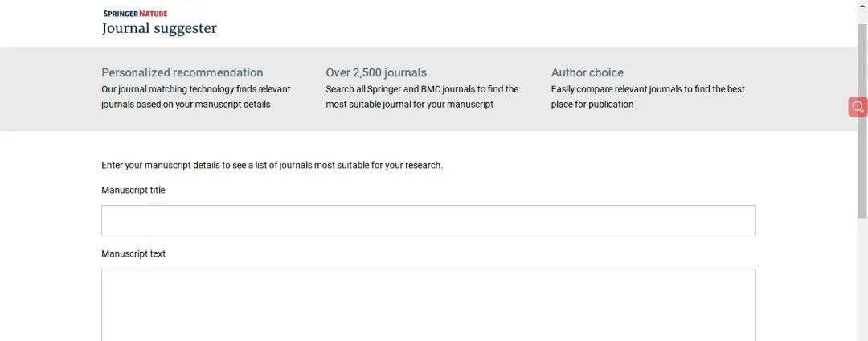The image size is (868, 341).
Task: Click the Springer Nature logo
Action: (135, 14)
